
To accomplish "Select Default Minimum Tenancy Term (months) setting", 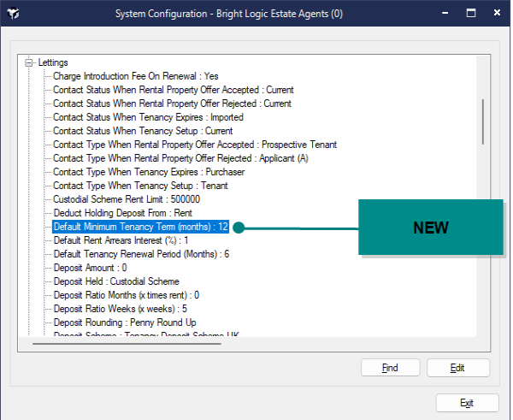I will click(x=140, y=227).
